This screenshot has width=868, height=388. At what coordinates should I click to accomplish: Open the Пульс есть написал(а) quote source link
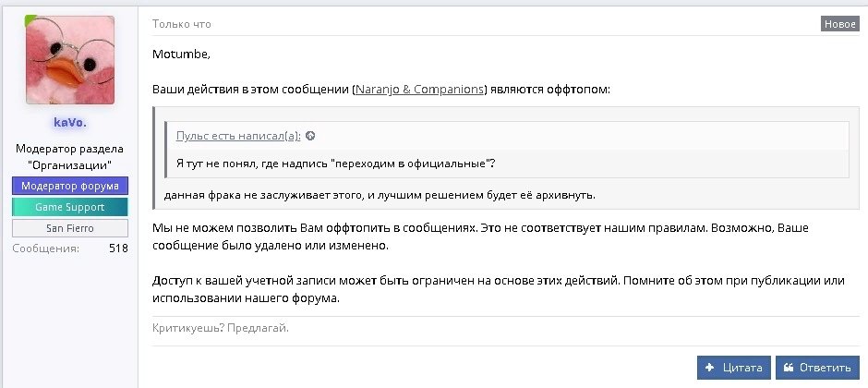click(x=238, y=136)
